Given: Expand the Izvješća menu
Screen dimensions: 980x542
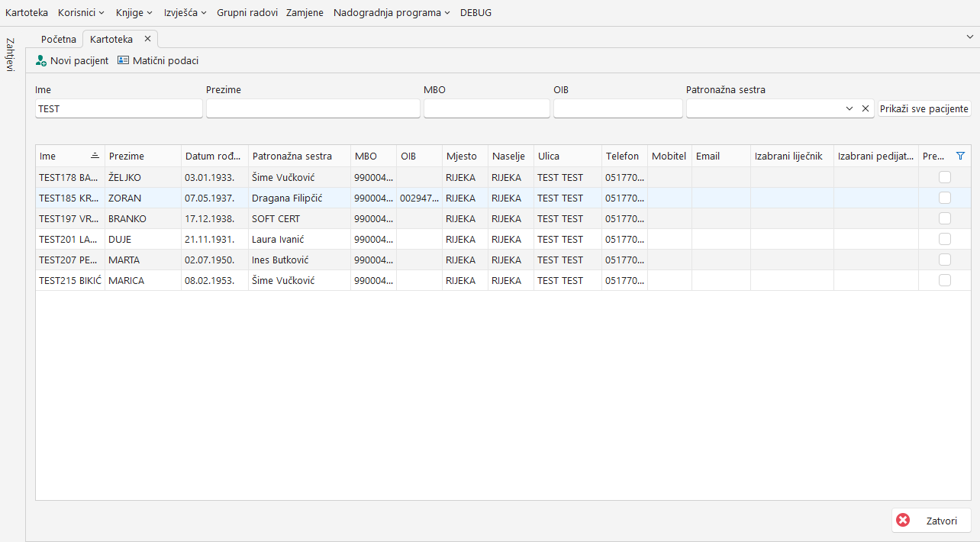Looking at the screenshot, I should click(185, 13).
